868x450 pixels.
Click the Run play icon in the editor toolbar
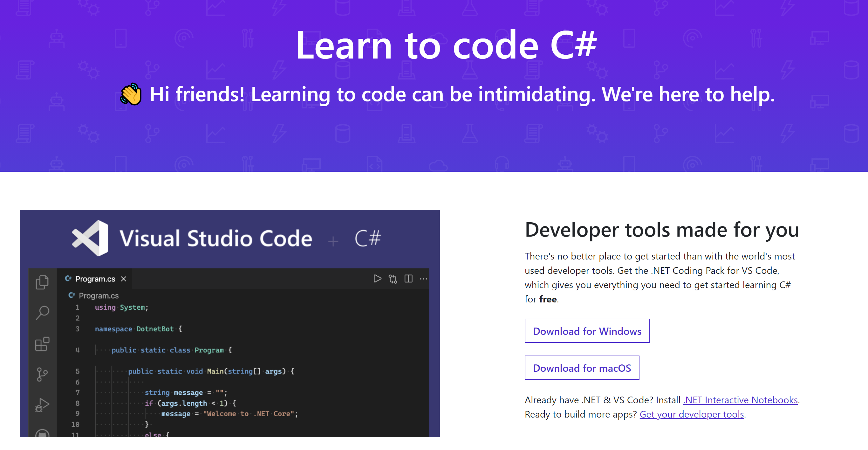pos(377,278)
